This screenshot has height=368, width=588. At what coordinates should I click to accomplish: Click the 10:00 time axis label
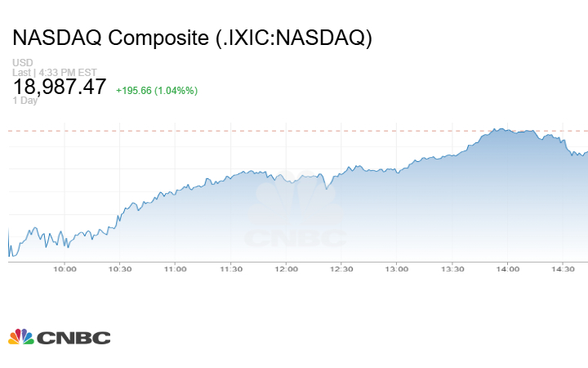(65, 268)
